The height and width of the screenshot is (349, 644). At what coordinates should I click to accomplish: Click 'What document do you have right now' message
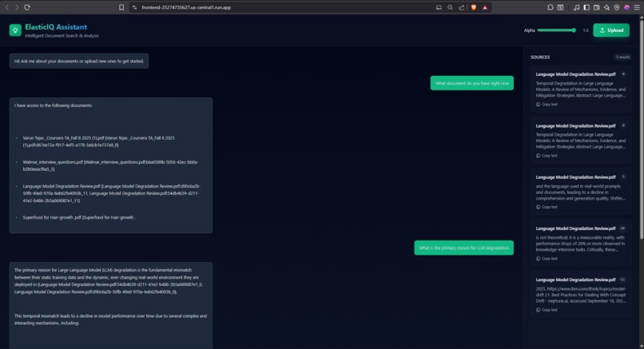coord(472,83)
